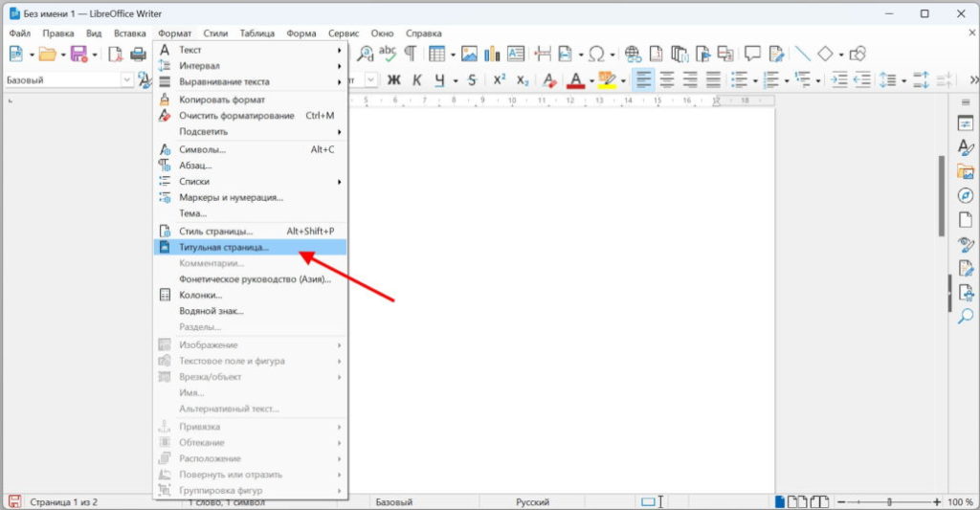Viewport: 980px width, 510px height.
Task: Open sidebar Navigator compass icon
Action: [x=965, y=196]
